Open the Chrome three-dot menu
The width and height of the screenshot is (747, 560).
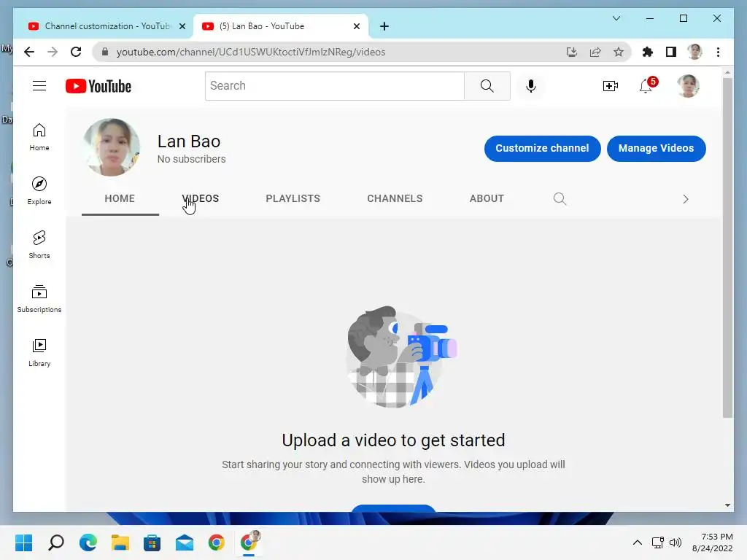click(718, 52)
